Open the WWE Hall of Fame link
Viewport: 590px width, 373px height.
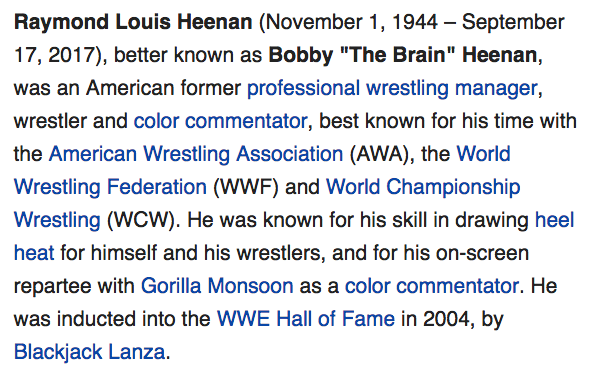pyautogui.click(x=306, y=319)
